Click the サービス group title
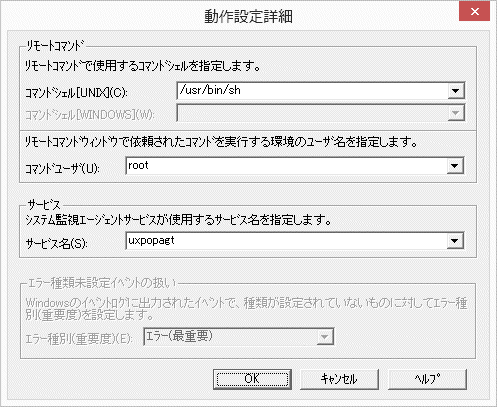 44,205
